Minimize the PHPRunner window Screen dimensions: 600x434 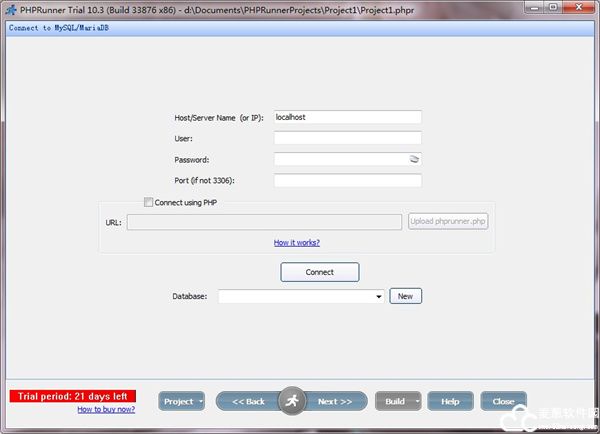534,7
